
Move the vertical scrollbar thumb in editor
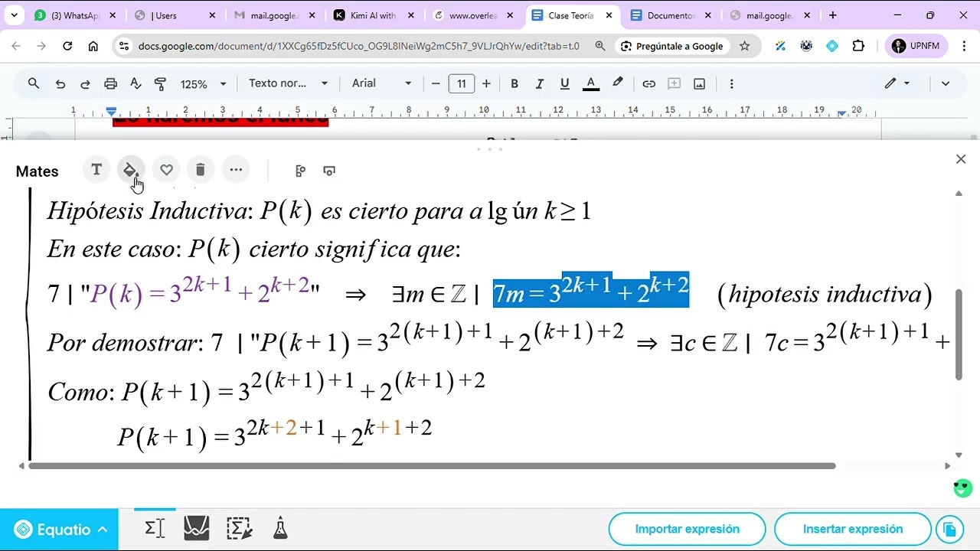tap(959, 334)
